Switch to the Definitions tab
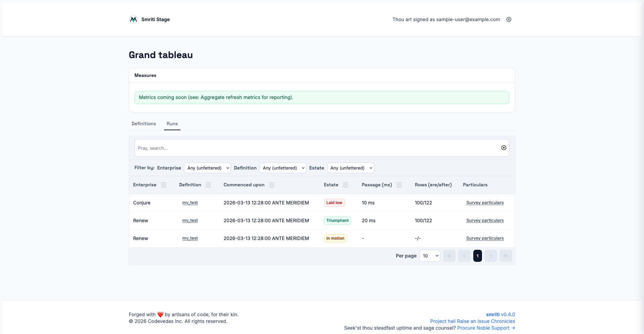 144,124
